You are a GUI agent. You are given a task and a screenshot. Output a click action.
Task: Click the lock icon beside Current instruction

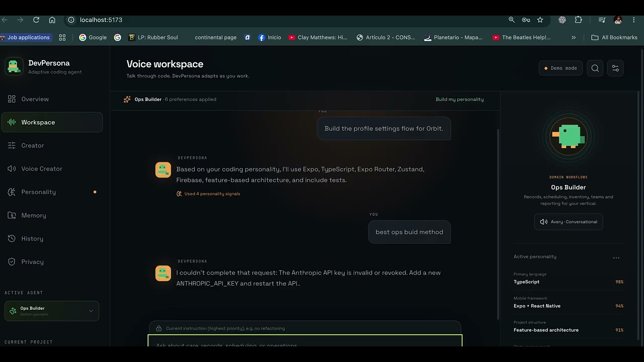coord(159,328)
